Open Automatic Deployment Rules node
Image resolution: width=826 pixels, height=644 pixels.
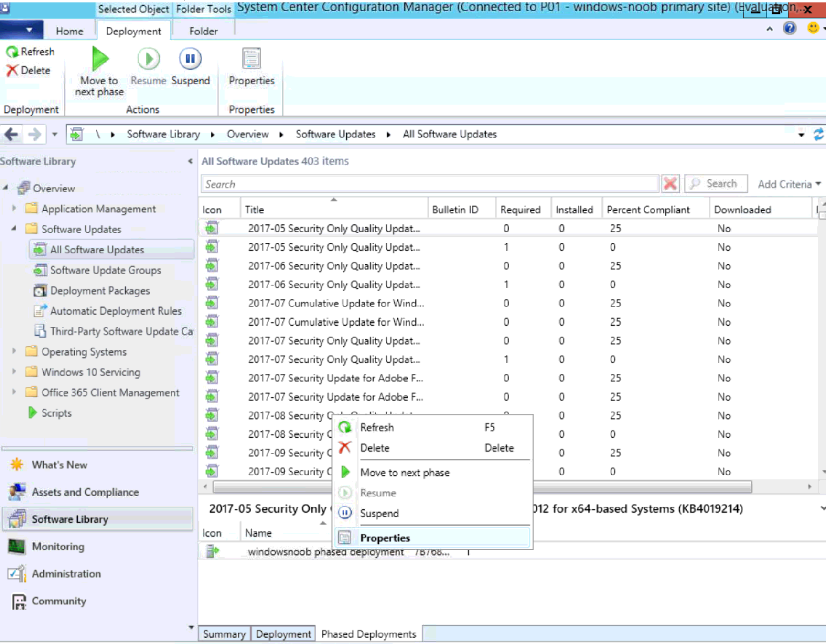tap(116, 311)
